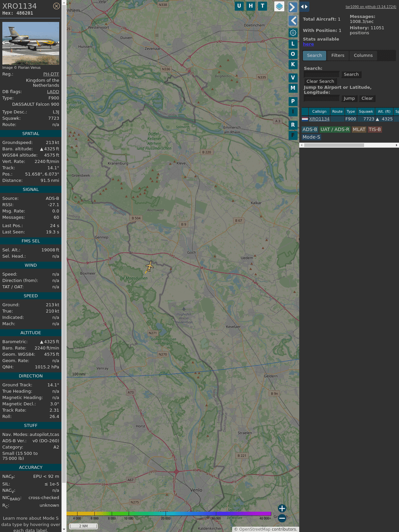
Task: Toggle the ADS-B source legend
Action: click(310, 130)
